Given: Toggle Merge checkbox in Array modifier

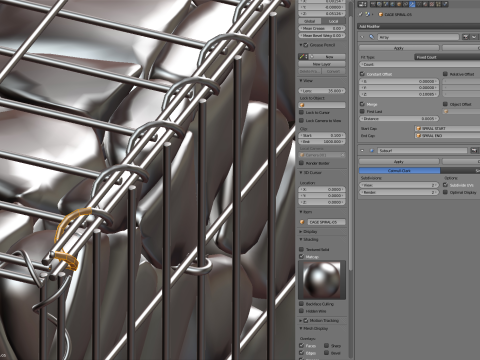Looking at the screenshot, I should click(x=362, y=104).
